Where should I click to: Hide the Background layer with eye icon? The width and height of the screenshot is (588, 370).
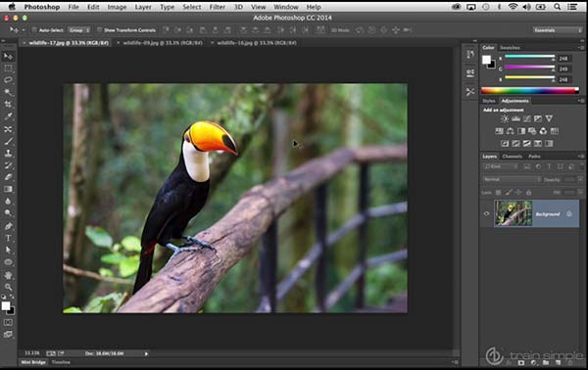pos(486,213)
